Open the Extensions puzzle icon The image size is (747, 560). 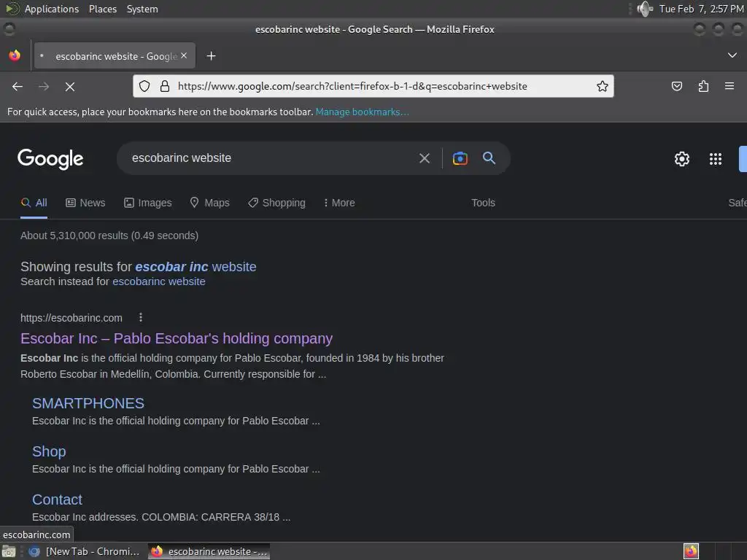click(703, 86)
